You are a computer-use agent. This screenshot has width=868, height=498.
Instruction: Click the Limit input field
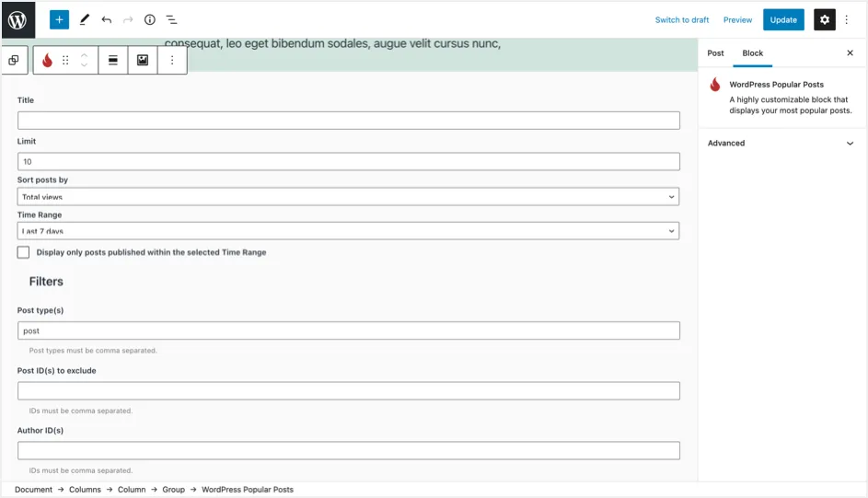(x=348, y=162)
